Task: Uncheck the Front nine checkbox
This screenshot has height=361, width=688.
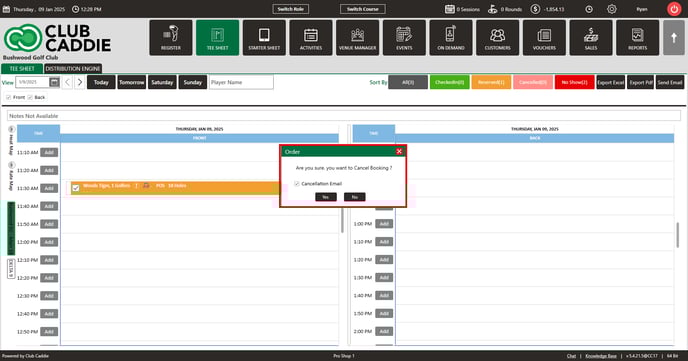Action: [x=8, y=97]
